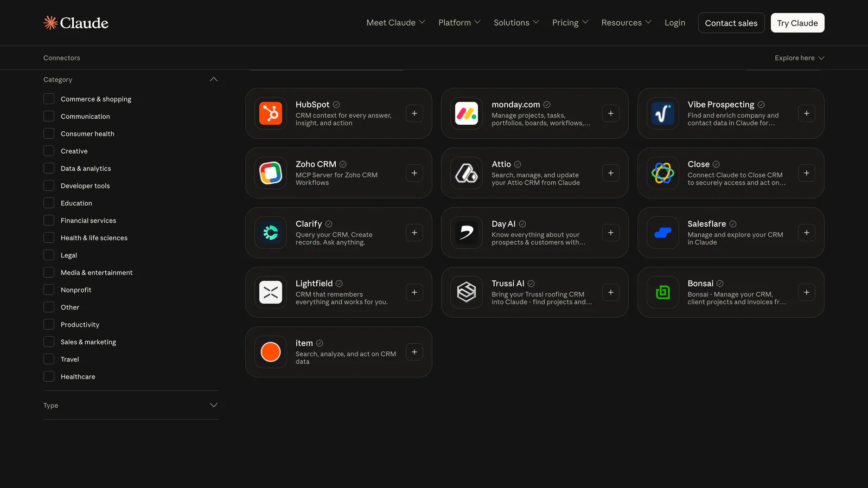The height and width of the screenshot is (488, 868).
Task: Click the Contact sales button
Action: 731,23
